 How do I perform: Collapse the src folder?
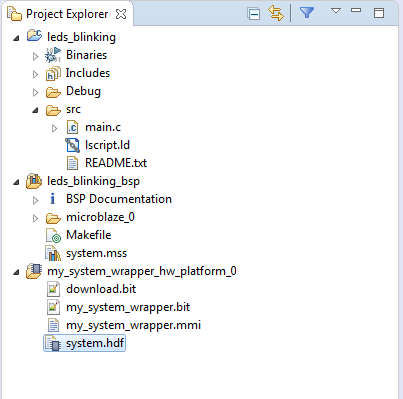click(x=35, y=110)
